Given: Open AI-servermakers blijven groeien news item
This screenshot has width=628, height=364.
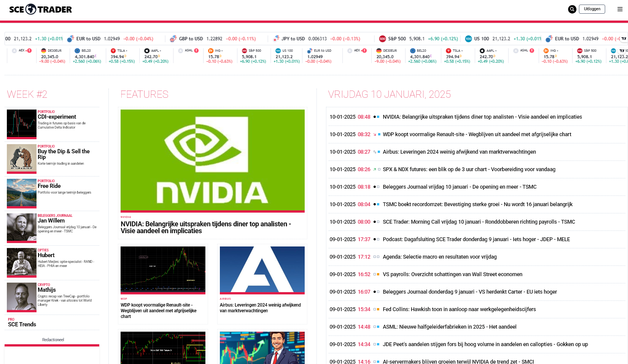Looking at the screenshot, I should (x=458, y=361).
